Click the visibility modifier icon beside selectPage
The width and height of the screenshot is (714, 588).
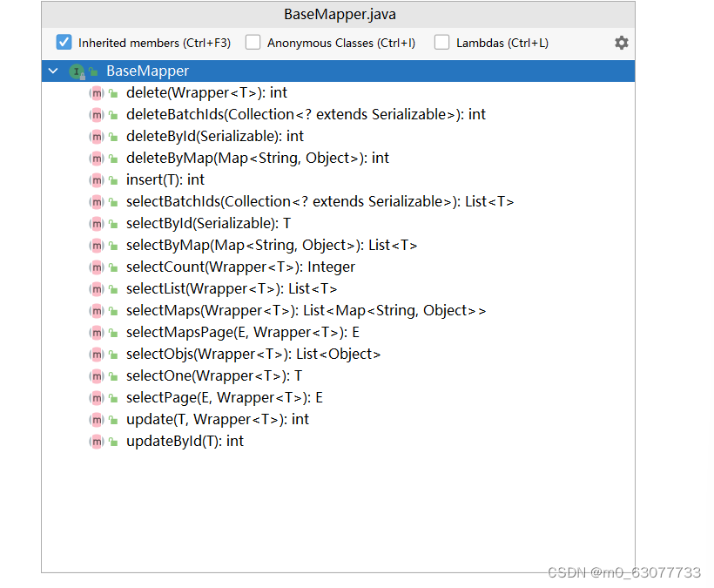113,397
